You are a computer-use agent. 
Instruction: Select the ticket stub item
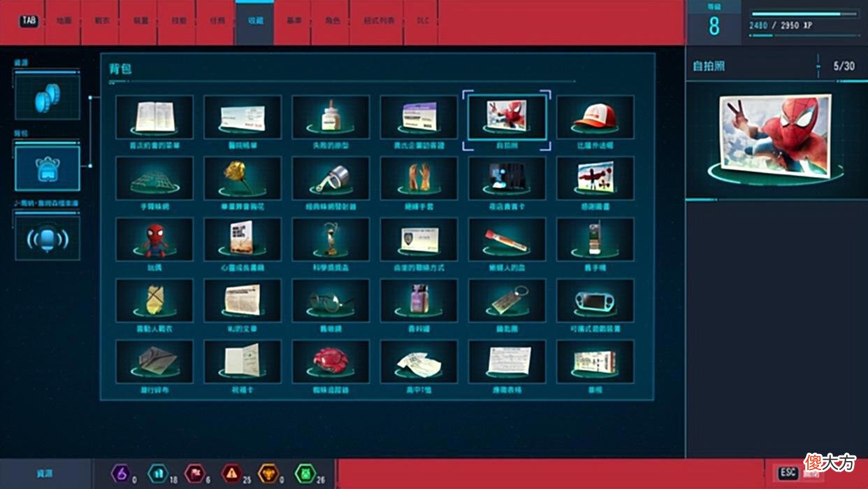click(595, 361)
